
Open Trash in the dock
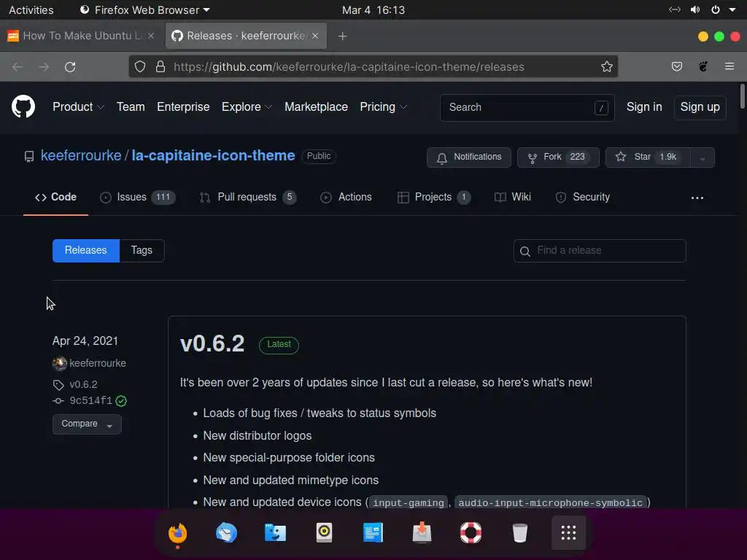(x=519, y=533)
